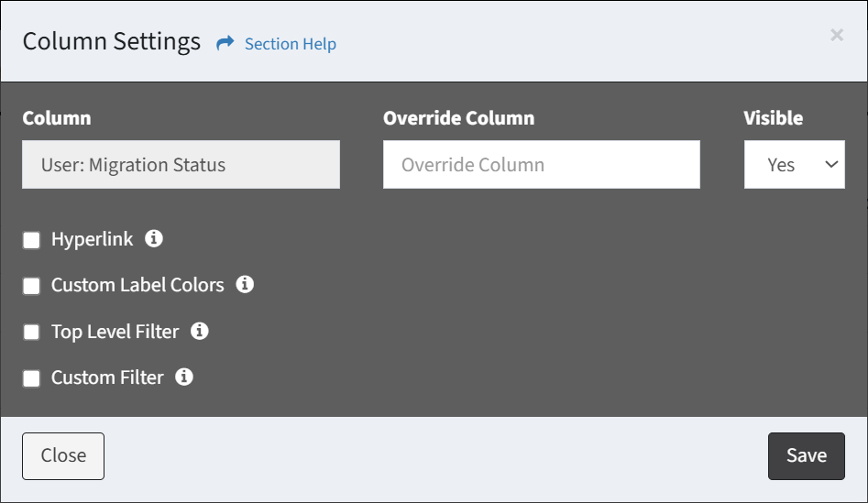868x503 pixels.
Task: Click the bold Visible heading label
Action: tap(773, 118)
